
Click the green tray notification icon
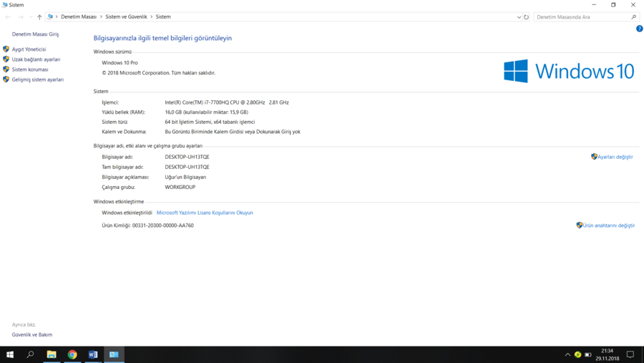point(578,355)
